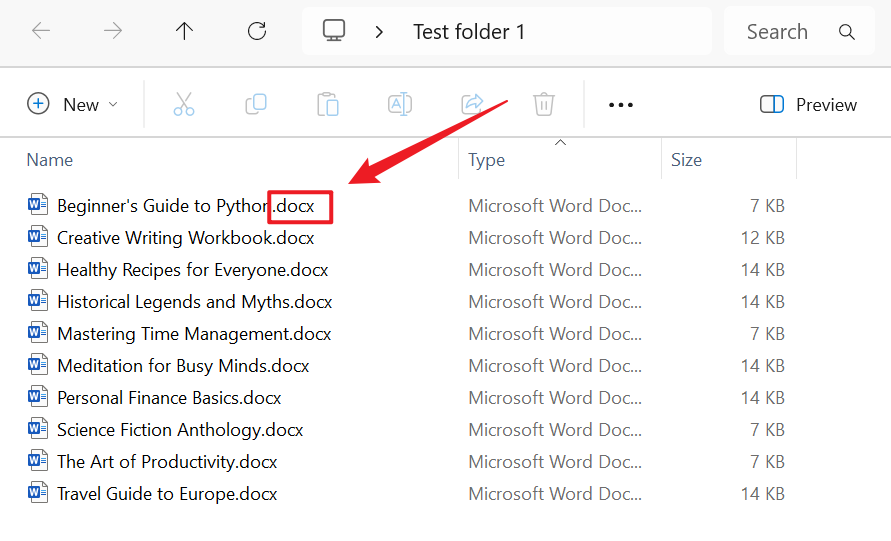891x541 pixels.
Task: Sort files by Size column header
Action: [687, 160]
